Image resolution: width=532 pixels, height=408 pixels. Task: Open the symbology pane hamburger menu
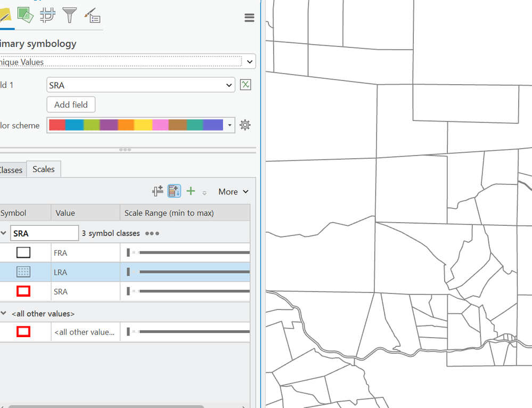coord(249,17)
